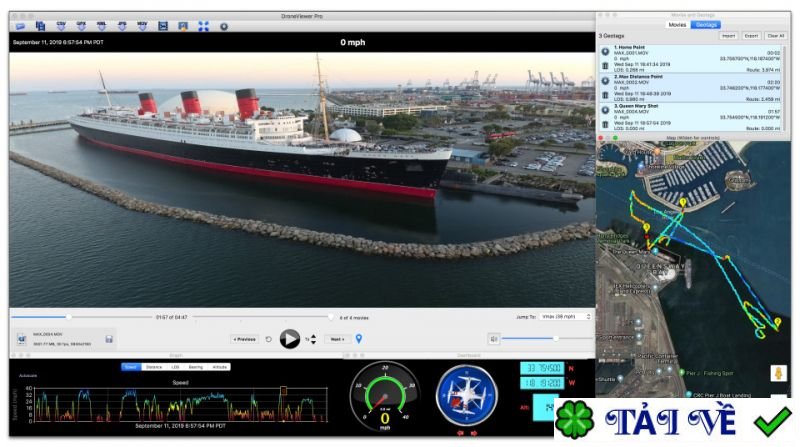Click the Export geotags button

tap(751, 36)
